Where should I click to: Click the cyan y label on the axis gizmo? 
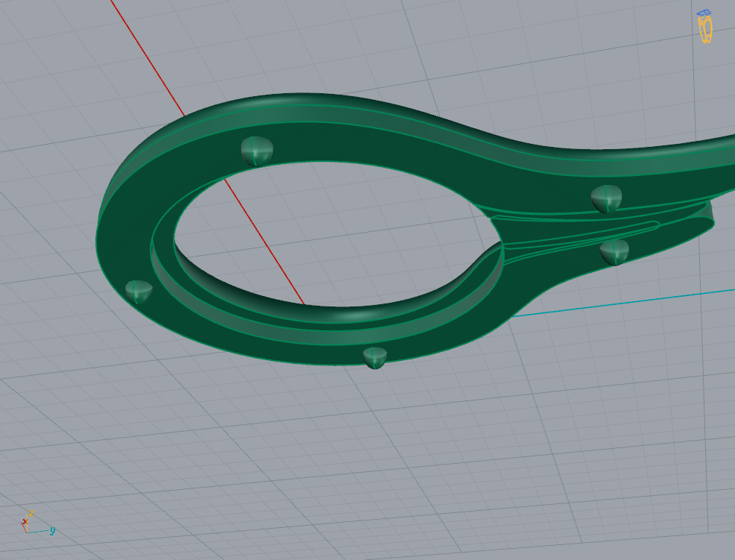(52, 530)
